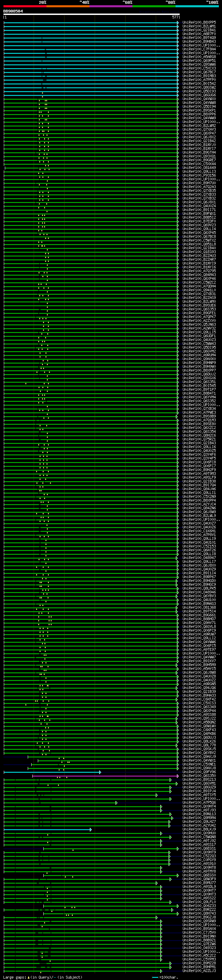This screenshot has height=980, width=222.
Task: Select label UniRef100_A5ARG8
Action: point(199,57)
